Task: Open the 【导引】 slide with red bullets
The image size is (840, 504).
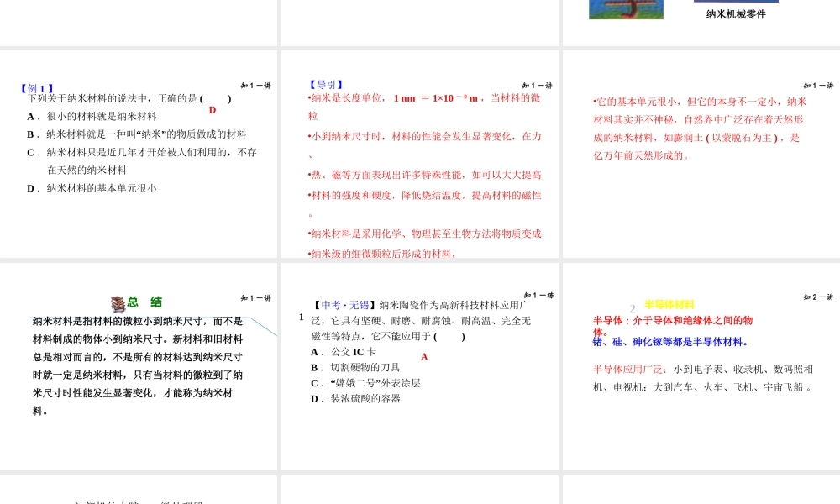Action: click(x=420, y=154)
